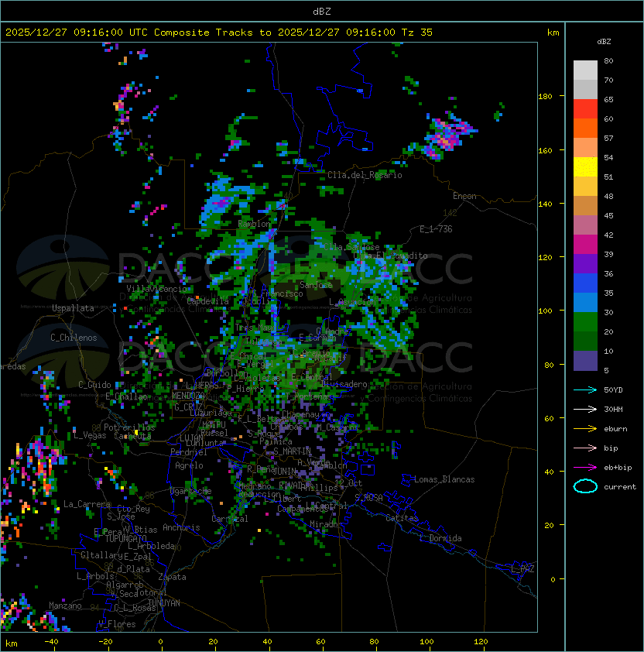The image size is (644, 652).
Task: Click the E_1-736 map label
Action: (x=436, y=229)
